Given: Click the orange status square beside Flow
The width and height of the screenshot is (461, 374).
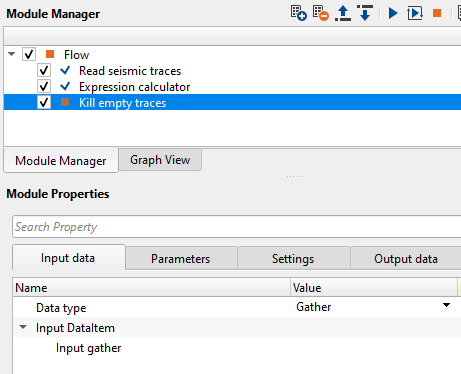Looking at the screenshot, I should click(50, 54).
